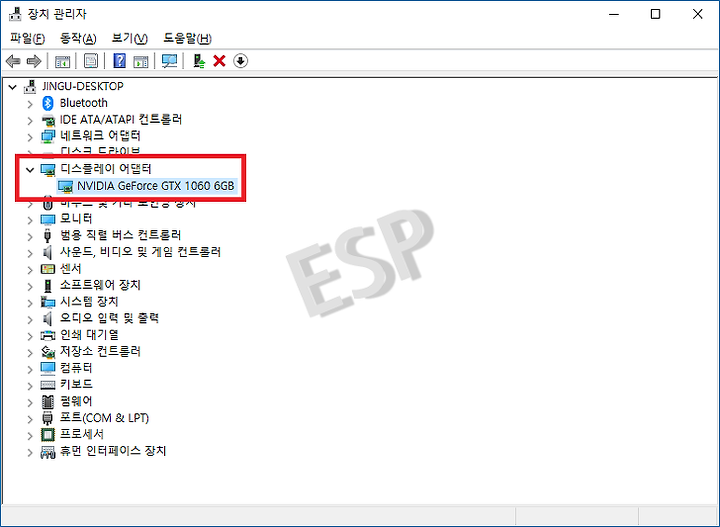Select the 인쇄 대기열 label
Image resolution: width=720 pixels, height=527 pixels.
point(89,335)
